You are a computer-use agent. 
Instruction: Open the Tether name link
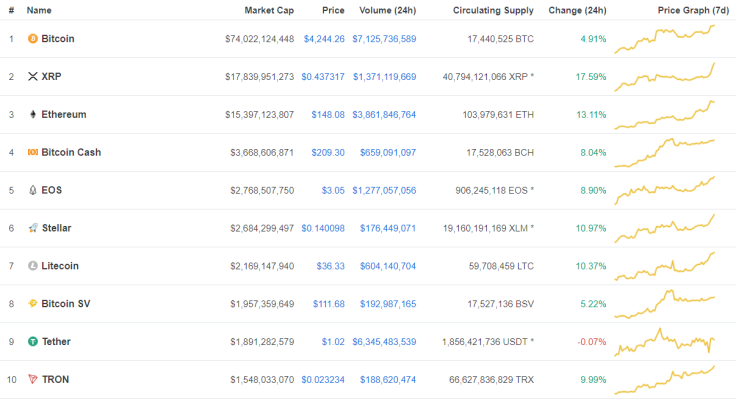pos(56,342)
